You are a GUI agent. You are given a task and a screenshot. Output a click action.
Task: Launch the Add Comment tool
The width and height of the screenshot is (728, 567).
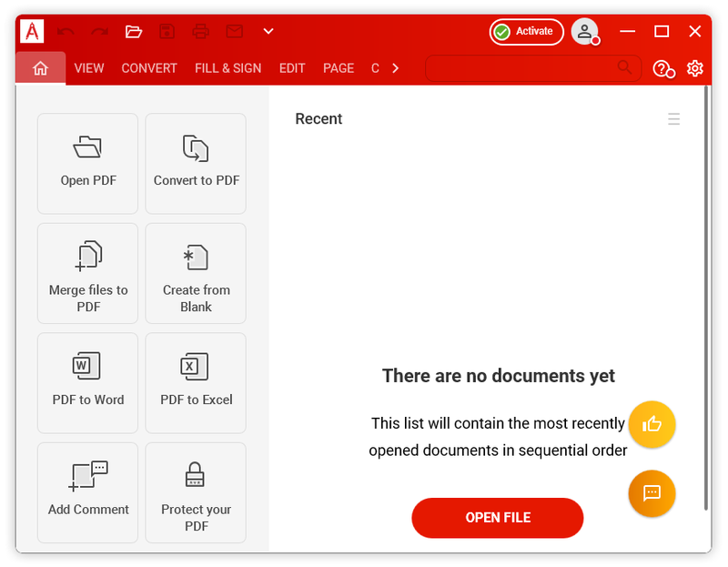tap(87, 492)
